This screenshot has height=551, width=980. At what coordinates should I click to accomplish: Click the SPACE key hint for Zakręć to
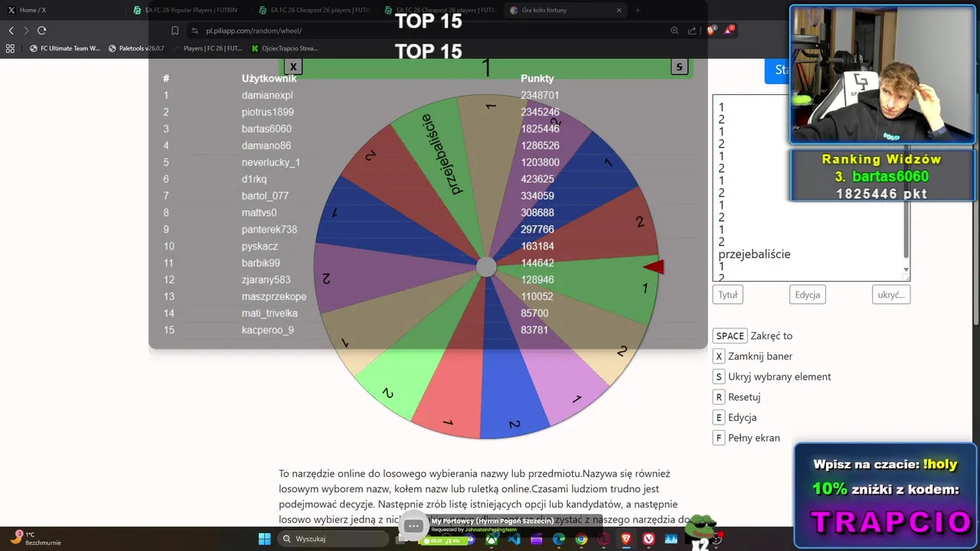pyautogui.click(x=730, y=336)
